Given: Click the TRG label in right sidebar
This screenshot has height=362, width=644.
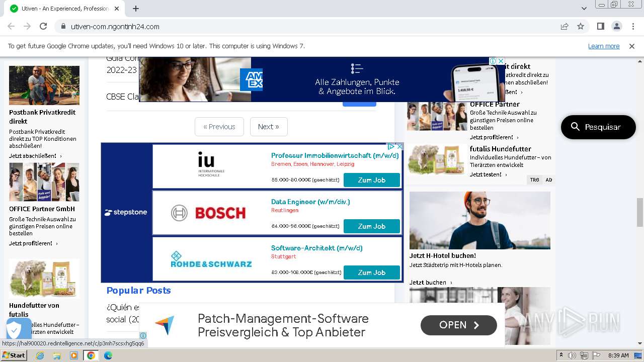Looking at the screenshot, I should (x=534, y=179).
